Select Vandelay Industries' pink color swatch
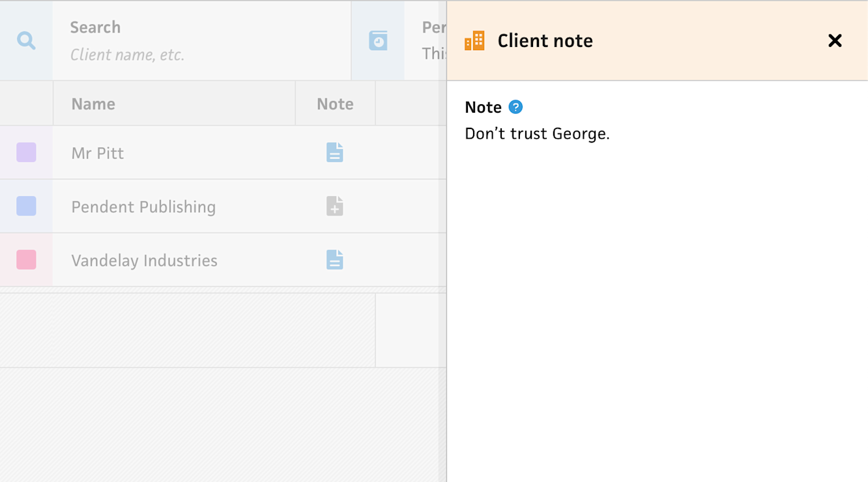Image resolution: width=868 pixels, height=482 pixels. (26, 260)
